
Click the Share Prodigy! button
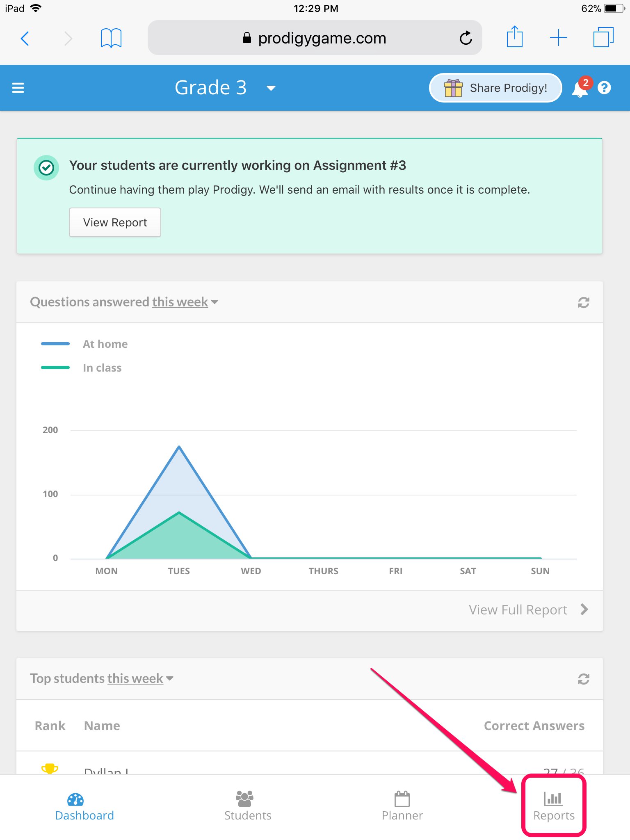[x=495, y=88]
